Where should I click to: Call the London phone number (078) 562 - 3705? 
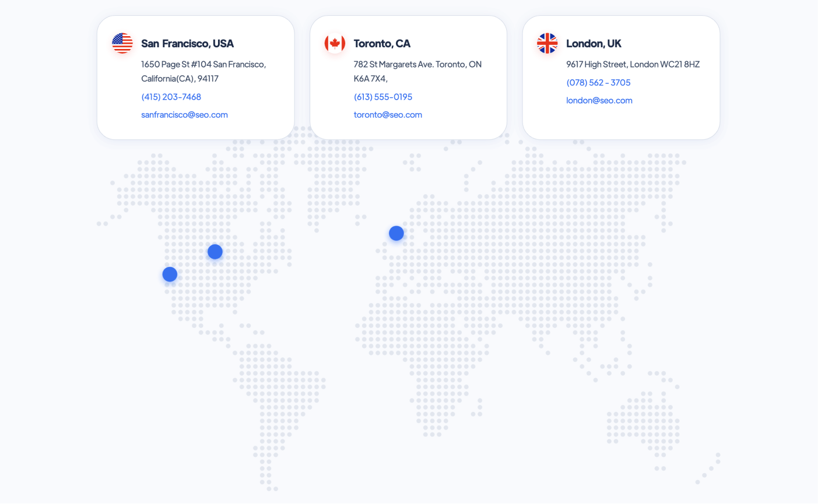598,82
